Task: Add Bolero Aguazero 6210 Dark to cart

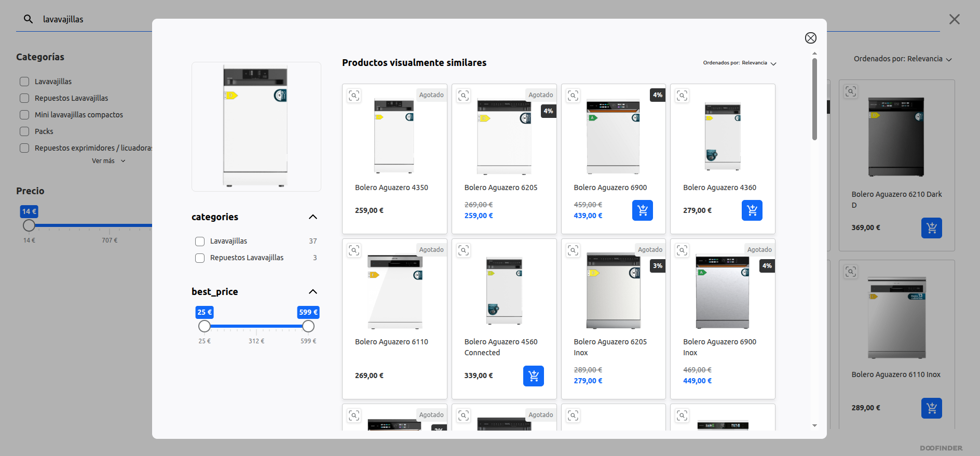Action: pyautogui.click(x=931, y=228)
